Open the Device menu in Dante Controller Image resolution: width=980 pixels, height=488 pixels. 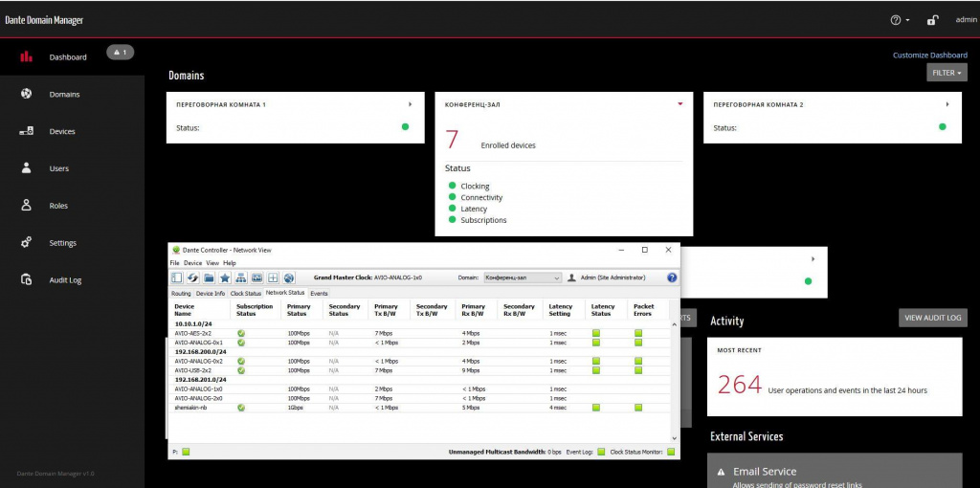pyautogui.click(x=192, y=262)
